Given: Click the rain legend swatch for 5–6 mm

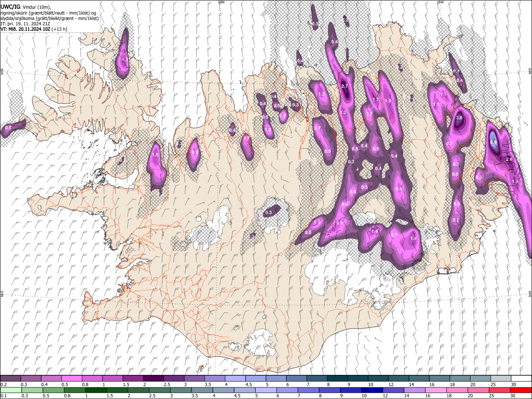Looking at the screenshot, I should 266,390.
